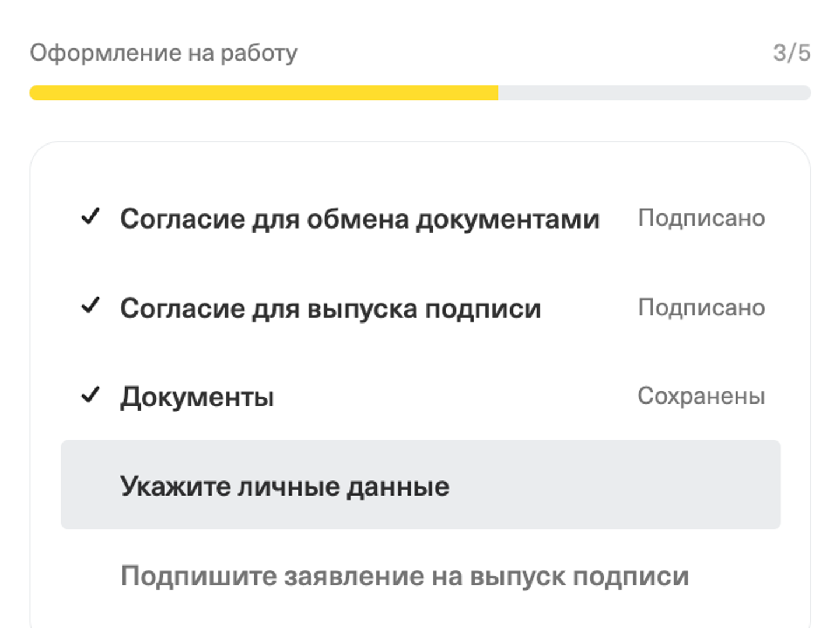
Task: Click "Подписано" status of document exchange consent
Action: coord(701,218)
